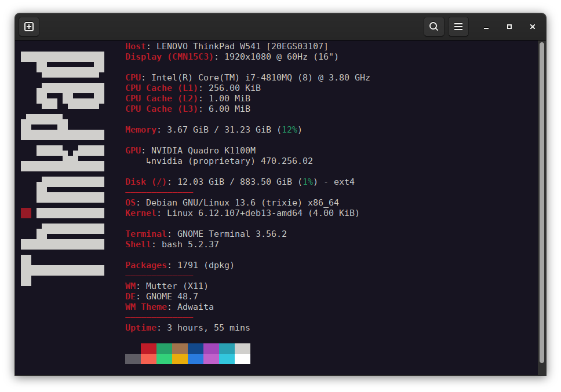Click the bright blue color block

(x=195, y=359)
